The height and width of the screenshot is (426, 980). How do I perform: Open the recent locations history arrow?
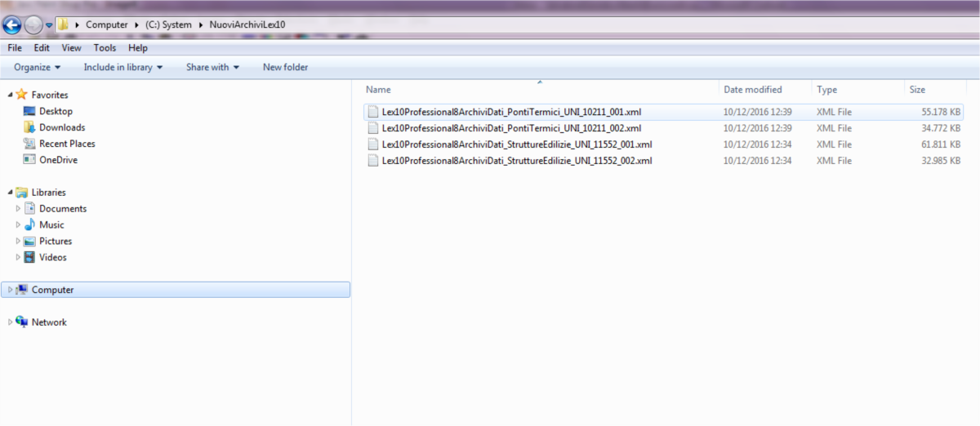(x=49, y=25)
